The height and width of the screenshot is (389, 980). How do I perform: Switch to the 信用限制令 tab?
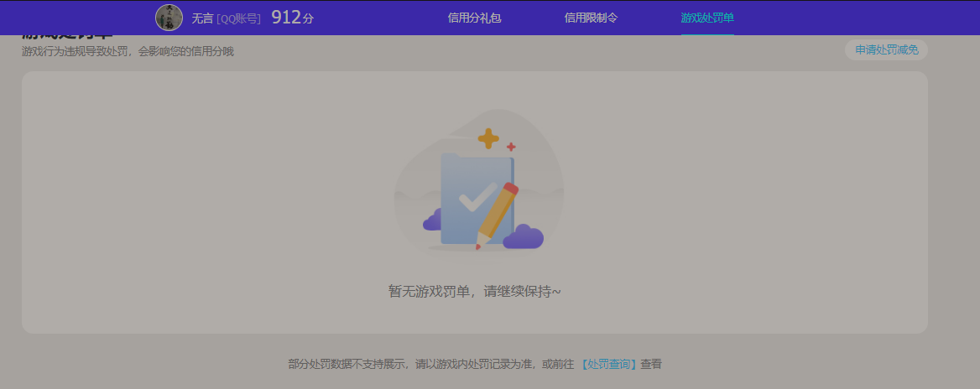pos(591,18)
